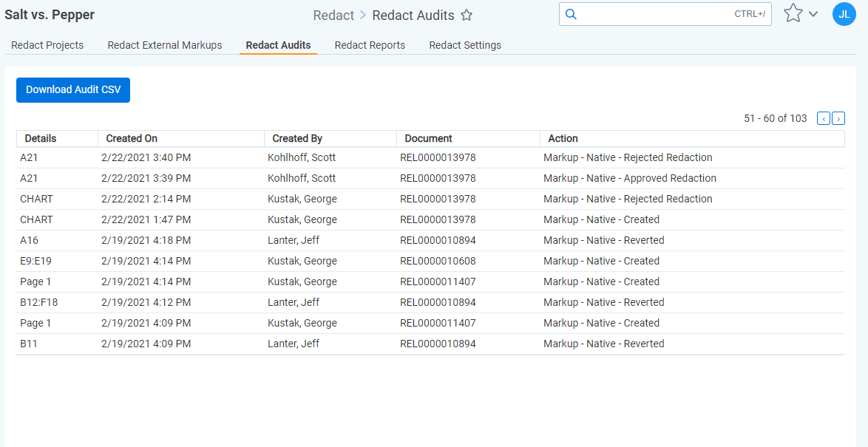Click Markup - Native - Approved Redaction
Image resolution: width=868 pixels, height=447 pixels.
point(630,178)
